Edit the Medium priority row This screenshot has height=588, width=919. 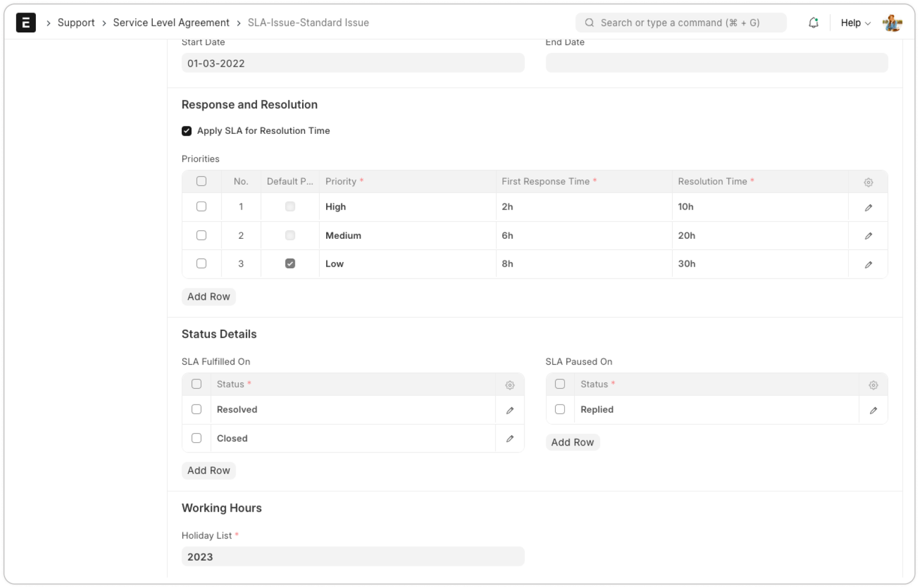click(868, 236)
